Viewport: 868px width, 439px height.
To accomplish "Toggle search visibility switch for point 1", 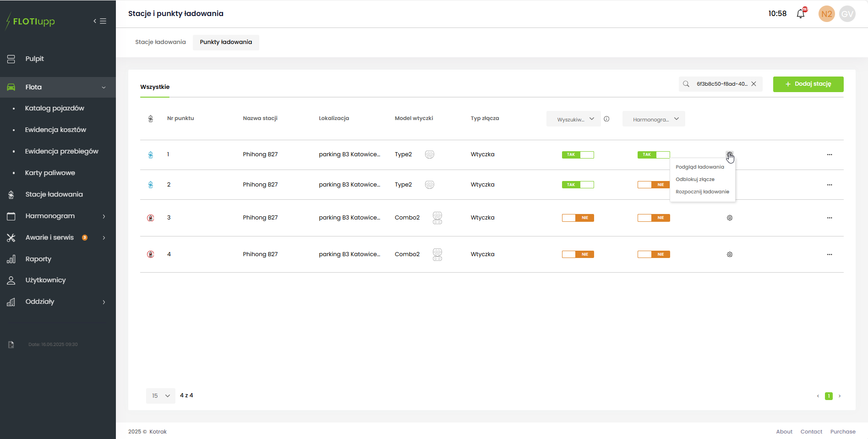I will click(578, 155).
